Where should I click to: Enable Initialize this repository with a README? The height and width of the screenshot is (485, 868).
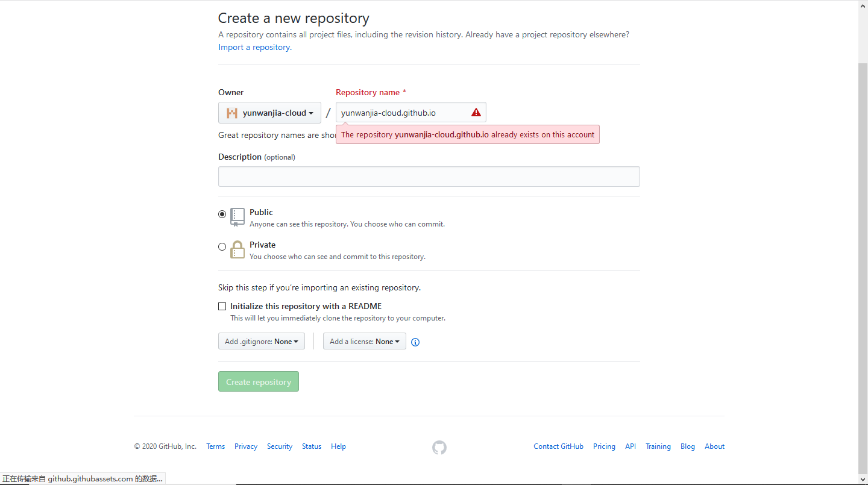point(222,306)
